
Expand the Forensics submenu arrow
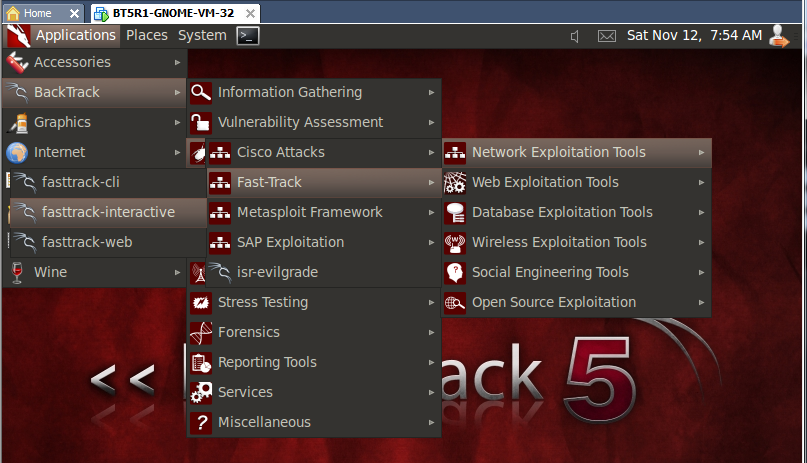431,332
